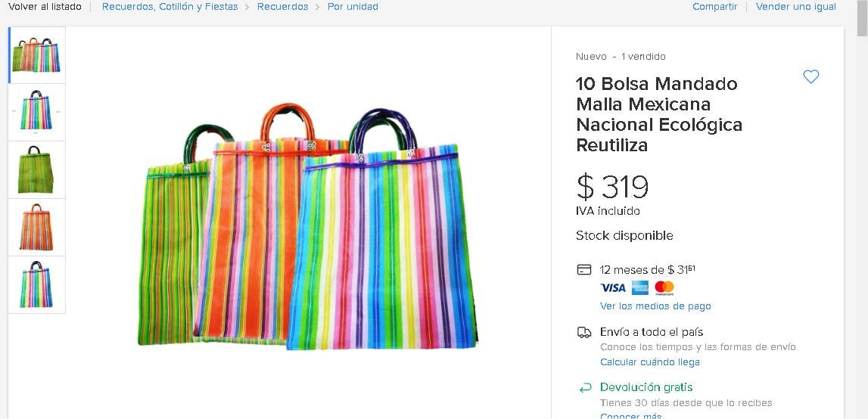Viewport: 868px width, 419px height.
Task: Click Calcular cuándo llega link
Action: [x=649, y=362]
